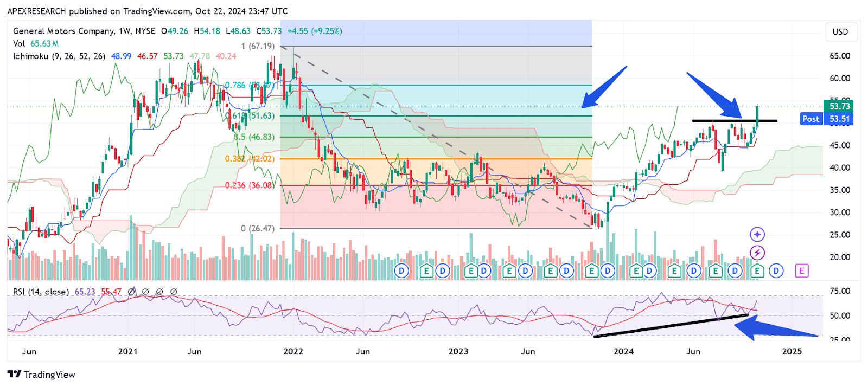Screen dimensions: 868x387
Task: Click the high value H54.18
Action: point(207,31)
